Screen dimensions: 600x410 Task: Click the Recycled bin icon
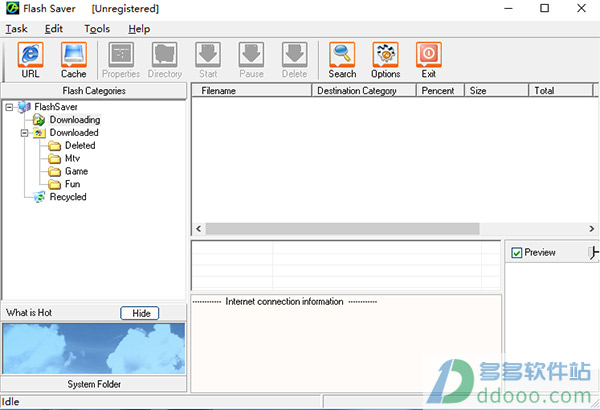[x=39, y=197]
